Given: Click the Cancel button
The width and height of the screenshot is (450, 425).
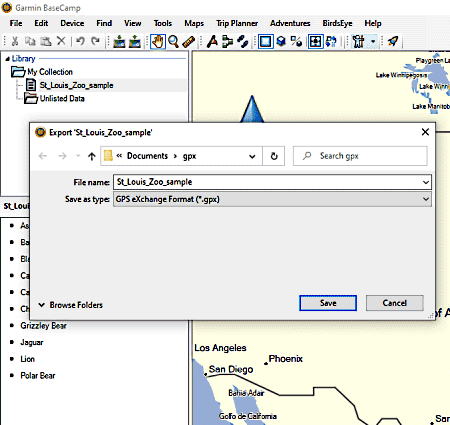Looking at the screenshot, I should [x=395, y=303].
